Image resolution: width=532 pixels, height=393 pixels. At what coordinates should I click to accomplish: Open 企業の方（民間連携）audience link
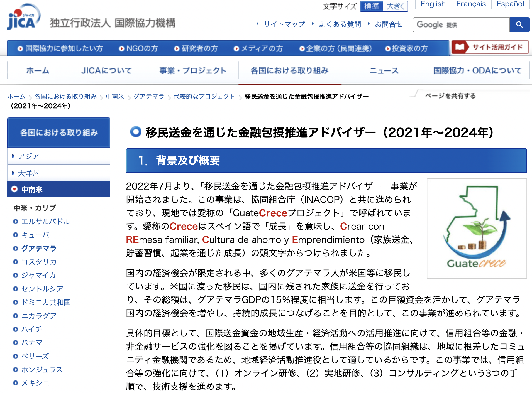point(336,48)
